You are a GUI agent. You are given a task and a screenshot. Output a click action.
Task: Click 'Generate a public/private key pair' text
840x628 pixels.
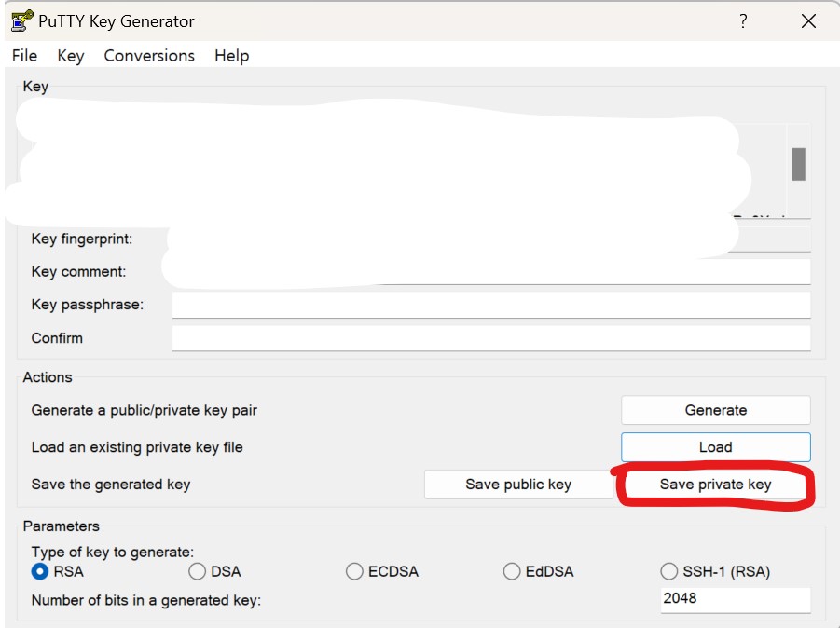pos(145,410)
